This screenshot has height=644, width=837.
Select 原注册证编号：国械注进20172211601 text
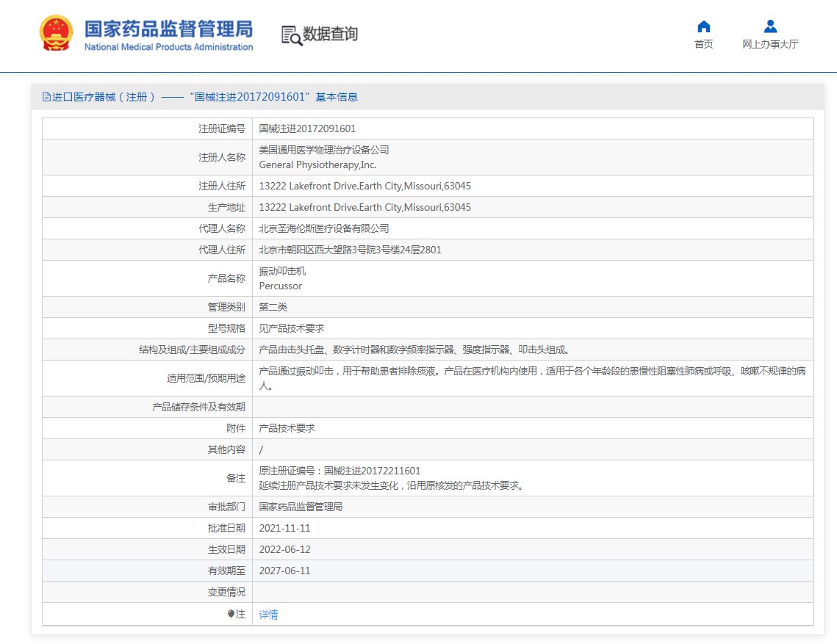point(340,471)
